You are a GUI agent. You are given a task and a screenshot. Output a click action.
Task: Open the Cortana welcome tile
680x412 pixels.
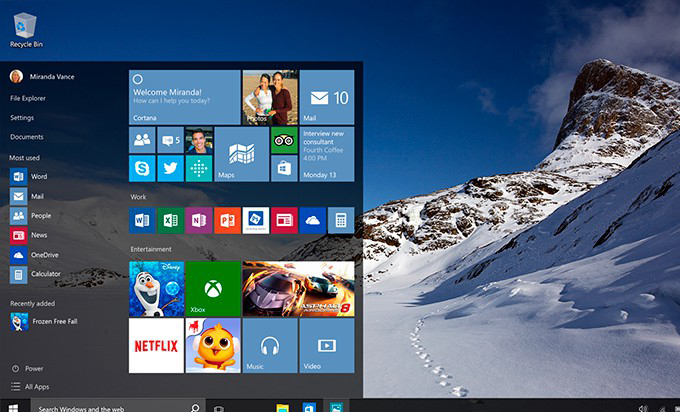pyautogui.click(x=184, y=97)
